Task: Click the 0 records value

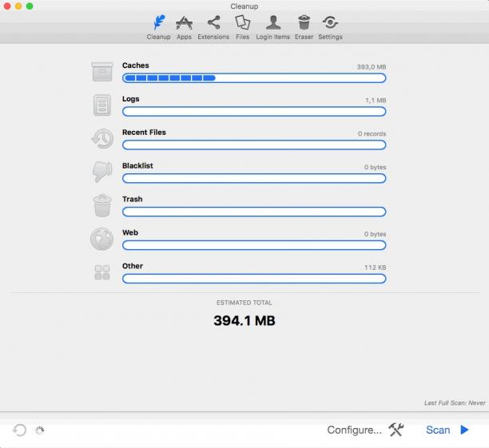Action: (372, 133)
